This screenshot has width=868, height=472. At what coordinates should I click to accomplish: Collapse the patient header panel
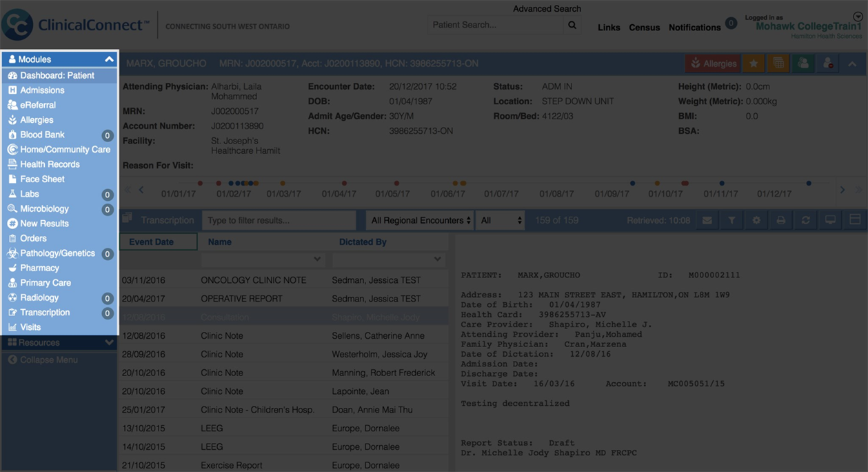coord(853,63)
